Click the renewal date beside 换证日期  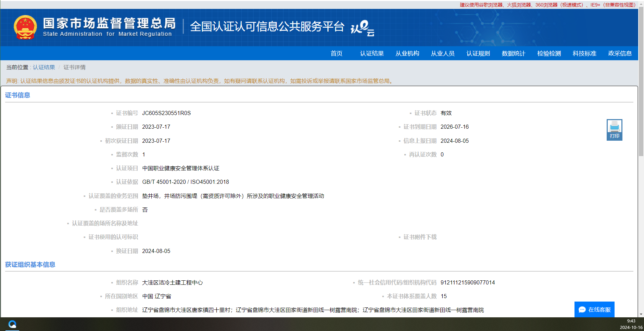tap(156, 251)
